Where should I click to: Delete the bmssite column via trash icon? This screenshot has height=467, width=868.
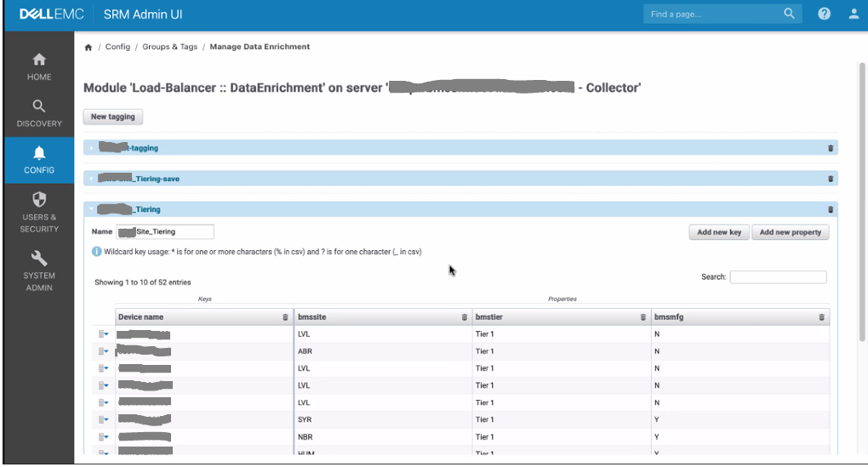(x=464, y=317)
